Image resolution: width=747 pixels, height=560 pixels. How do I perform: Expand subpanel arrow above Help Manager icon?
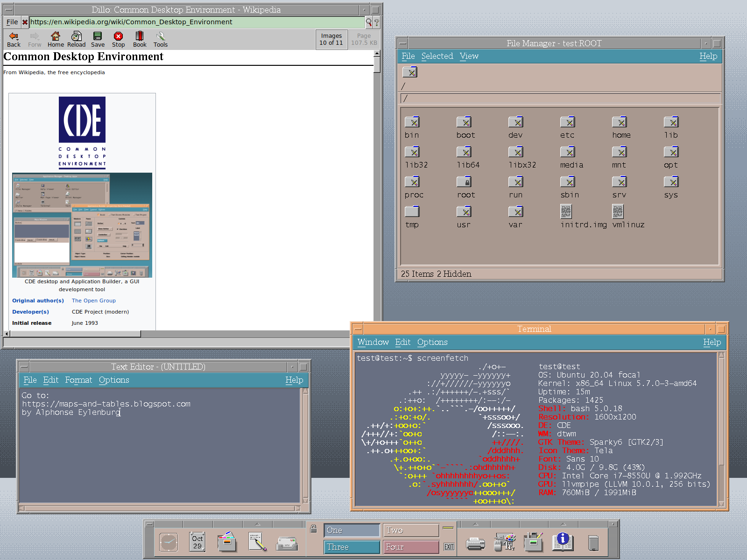pos(563,524)
